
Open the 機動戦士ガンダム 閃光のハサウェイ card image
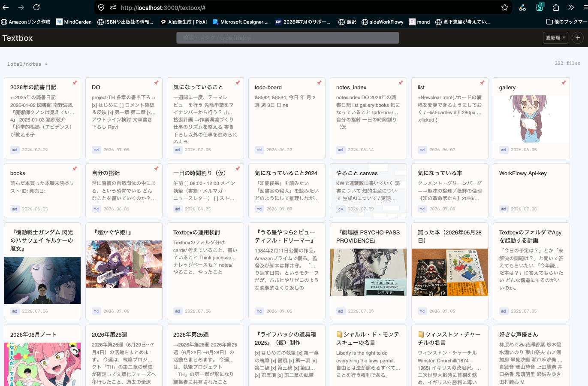click(x=42, y=280)
